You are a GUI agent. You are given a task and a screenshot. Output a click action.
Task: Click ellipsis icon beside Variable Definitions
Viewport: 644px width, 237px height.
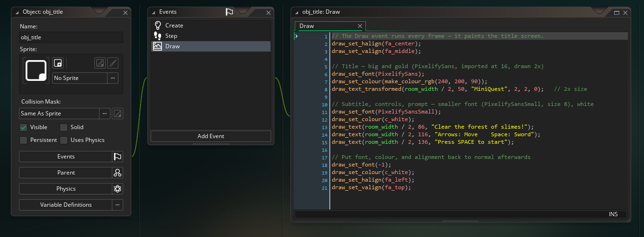tap(118, 205)
